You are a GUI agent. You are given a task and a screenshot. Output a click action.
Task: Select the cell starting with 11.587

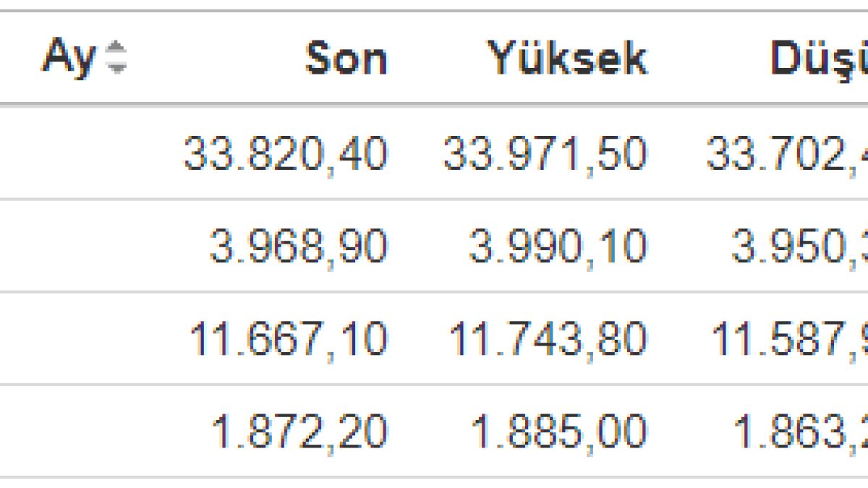click(x=790, y=338)
